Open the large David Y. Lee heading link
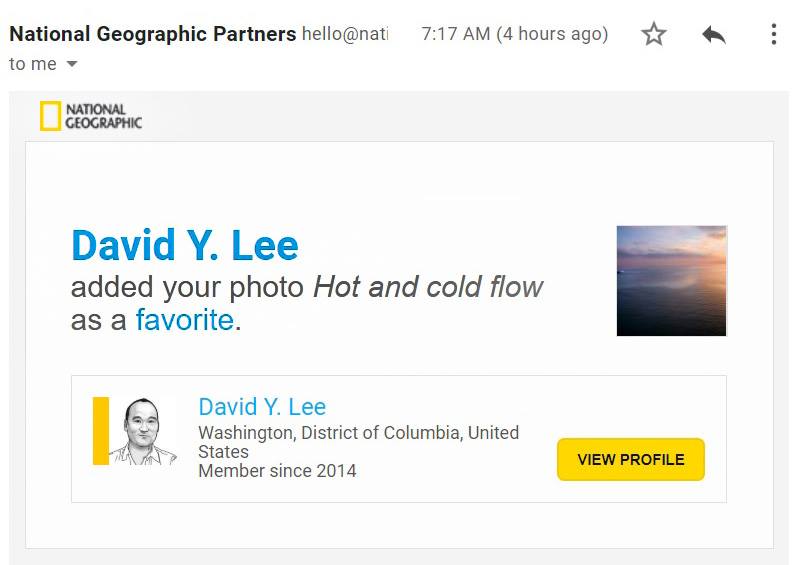 (185, 246)
